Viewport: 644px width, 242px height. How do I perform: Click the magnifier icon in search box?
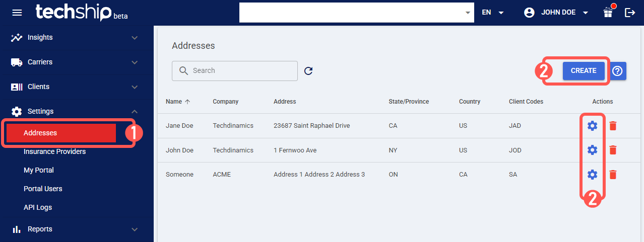[x=183, y=71]
